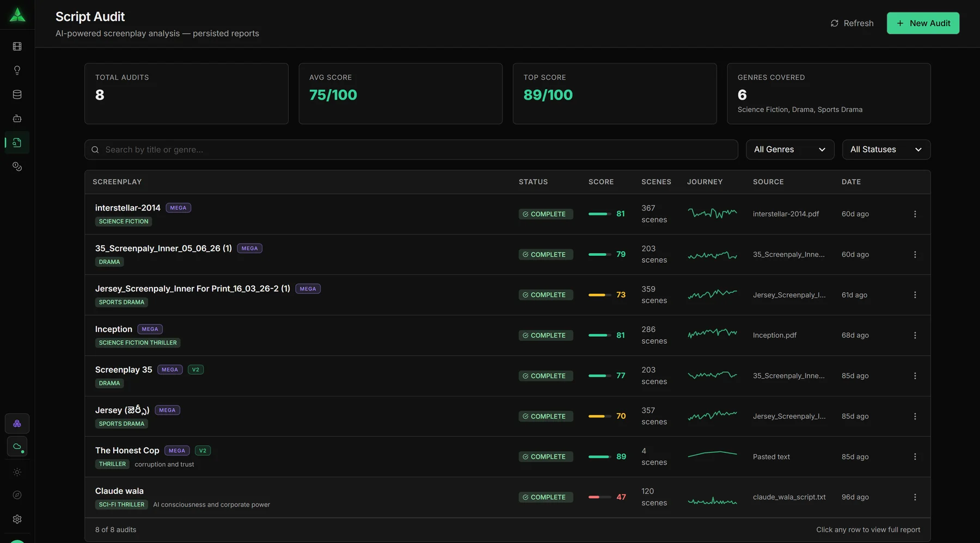Click the SCI-FI THRILLER genre tag

[122, 504]
